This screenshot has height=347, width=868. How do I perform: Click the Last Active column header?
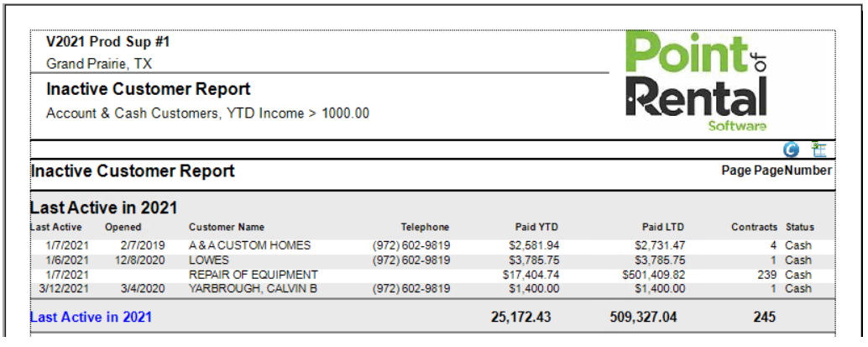click(55, 227)
